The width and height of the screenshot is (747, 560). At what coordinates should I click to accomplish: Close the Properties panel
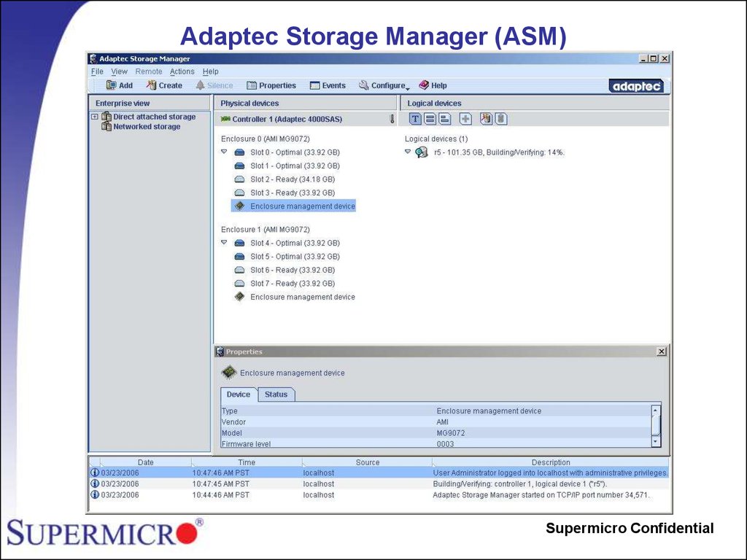point(661,351)
